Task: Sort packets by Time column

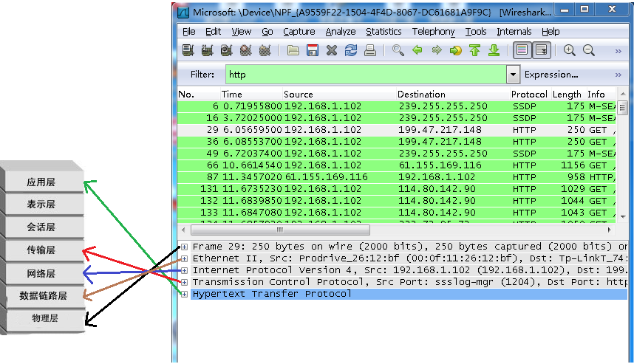Action: click(x=251, y=94)
